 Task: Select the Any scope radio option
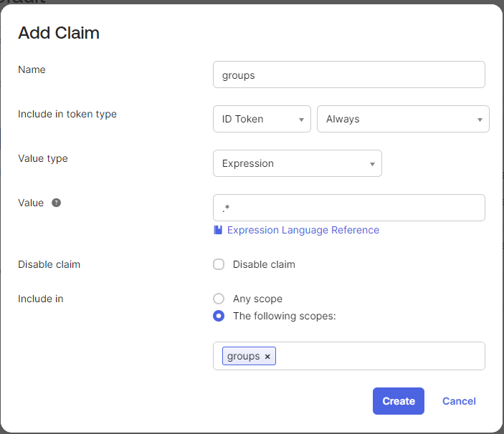click(x=219, y=299)
